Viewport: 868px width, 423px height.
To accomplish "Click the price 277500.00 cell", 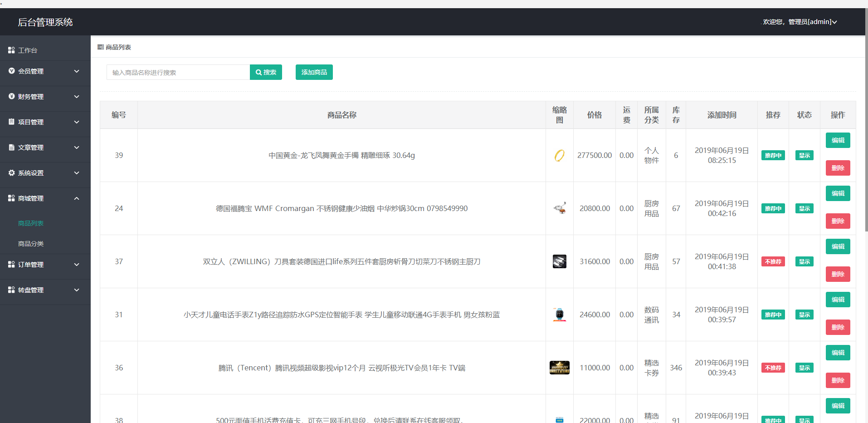I will point(595,155).
